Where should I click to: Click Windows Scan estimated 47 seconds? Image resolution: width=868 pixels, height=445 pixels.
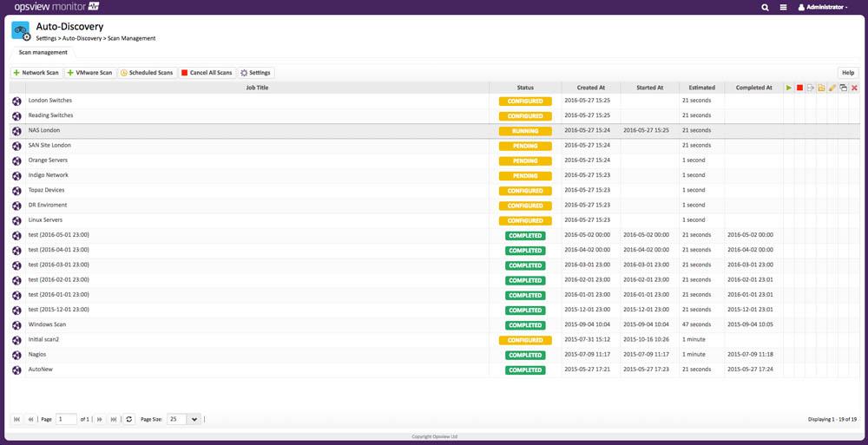(696, 324)
